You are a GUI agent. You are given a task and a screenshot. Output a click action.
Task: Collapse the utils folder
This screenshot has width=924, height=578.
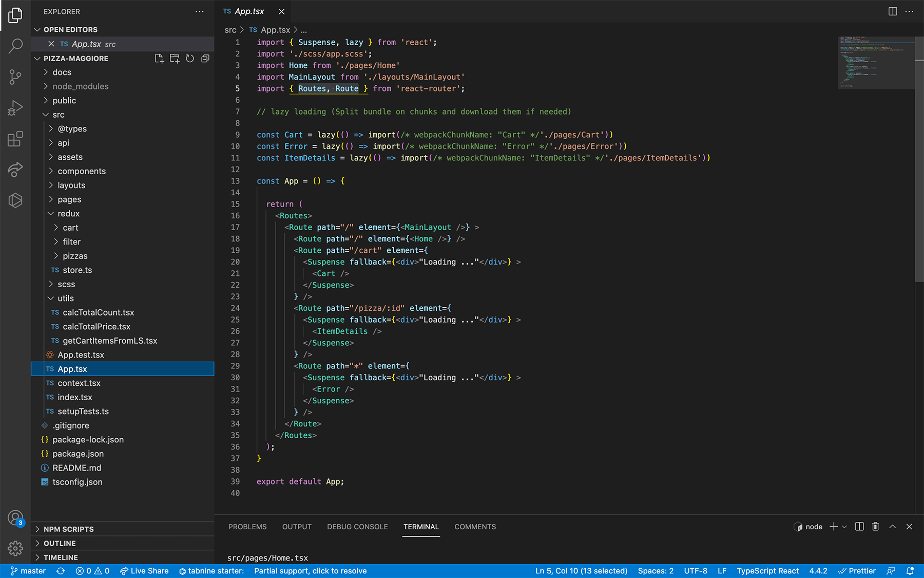tap(122, 299)
